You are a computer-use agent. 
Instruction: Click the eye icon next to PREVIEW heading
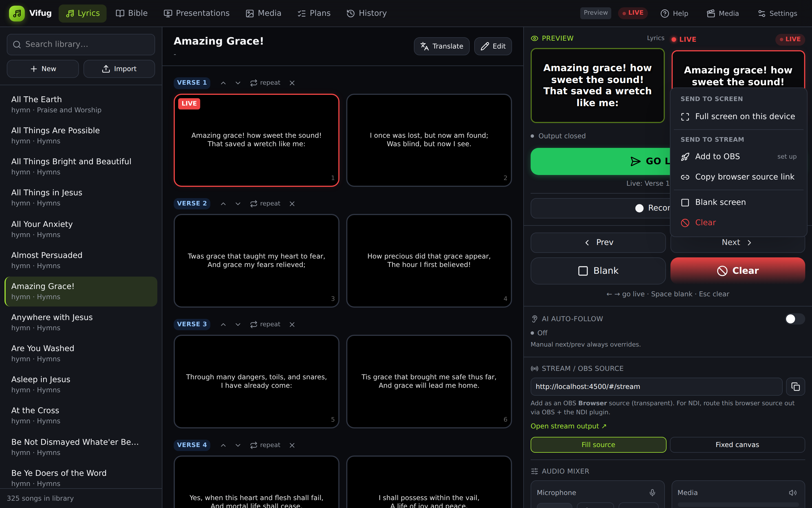[535, 39]
